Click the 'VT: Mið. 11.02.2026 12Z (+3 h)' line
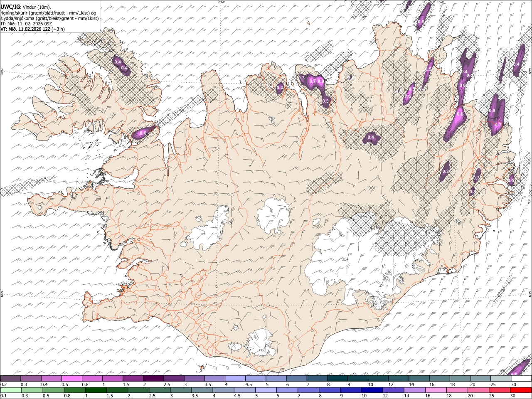 tap(32, 29)
